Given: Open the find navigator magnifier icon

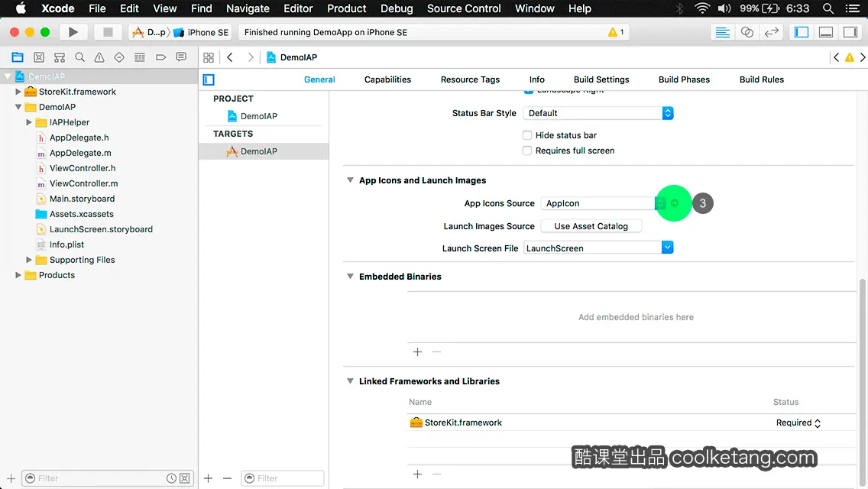Looking at the screenshot, I should (79, 57).
